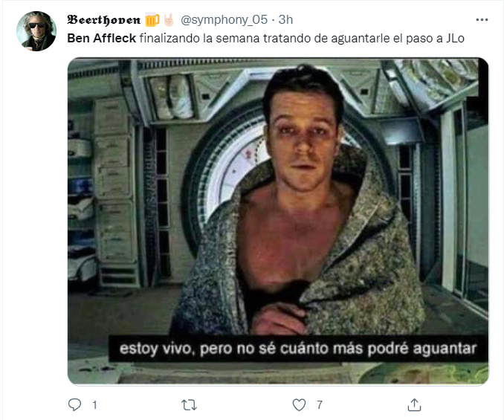Open the @symphony_05 handle link
Screen dimensions: 504x420
[x=224, y=20]
